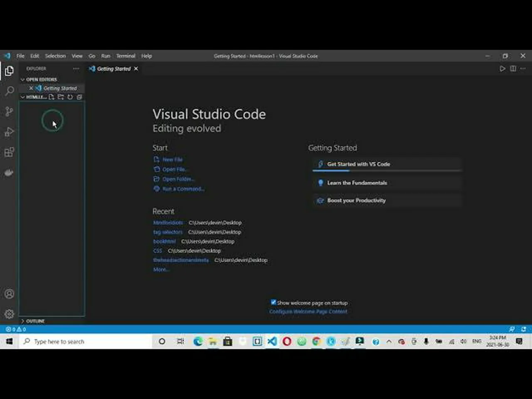This screenshot has width=532, height=399.
Task: Open editor more actions menu
Action: 523,69
